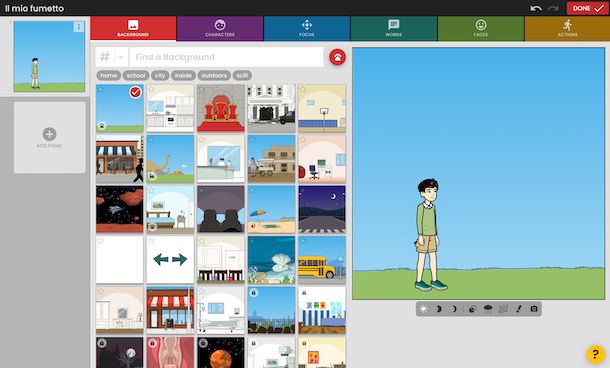610x368 pixels.
Task: Select the sun daylight setting icon
Action: coord(423,309)
